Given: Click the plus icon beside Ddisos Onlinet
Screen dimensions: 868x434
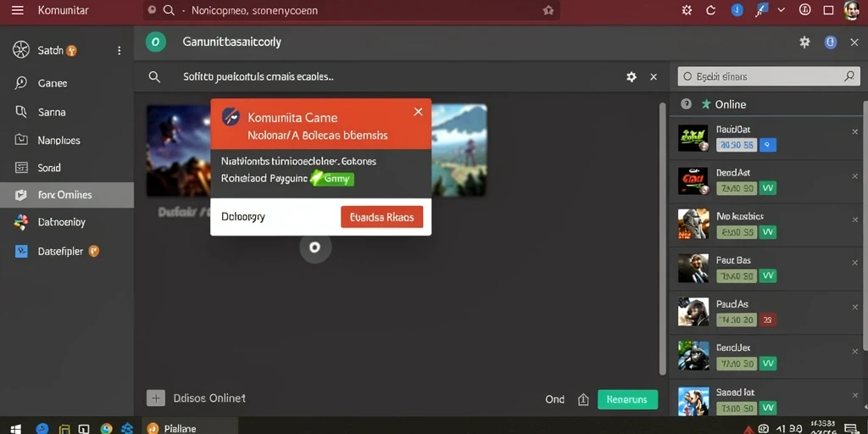Looking at the screenshot, I should pyautogui.click(x=156, y=398).
